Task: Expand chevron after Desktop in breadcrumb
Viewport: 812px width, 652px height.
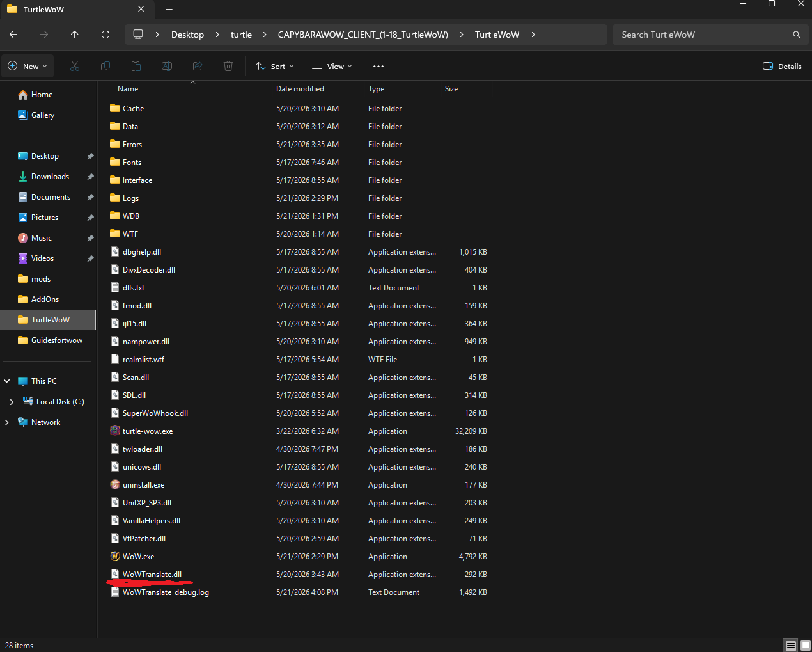Action: 217,35
